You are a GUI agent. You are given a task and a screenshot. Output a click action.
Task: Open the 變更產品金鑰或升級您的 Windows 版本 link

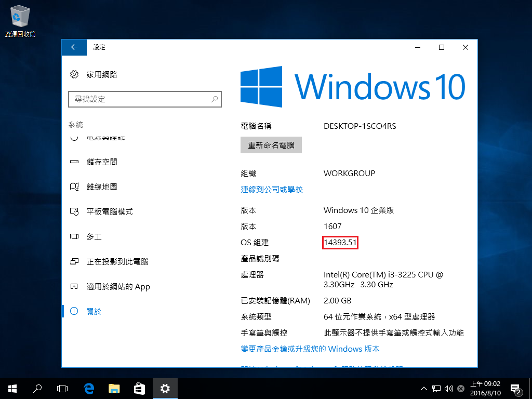310,349
